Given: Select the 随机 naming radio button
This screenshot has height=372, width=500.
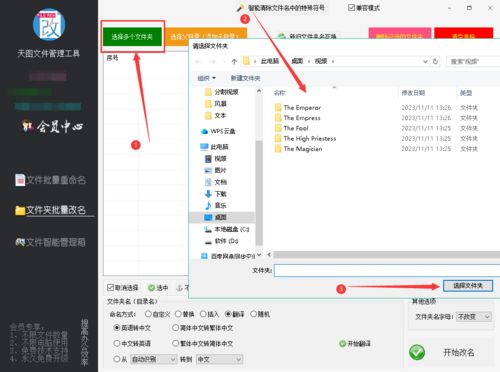Looking at the screenshot, I should 254,314.
